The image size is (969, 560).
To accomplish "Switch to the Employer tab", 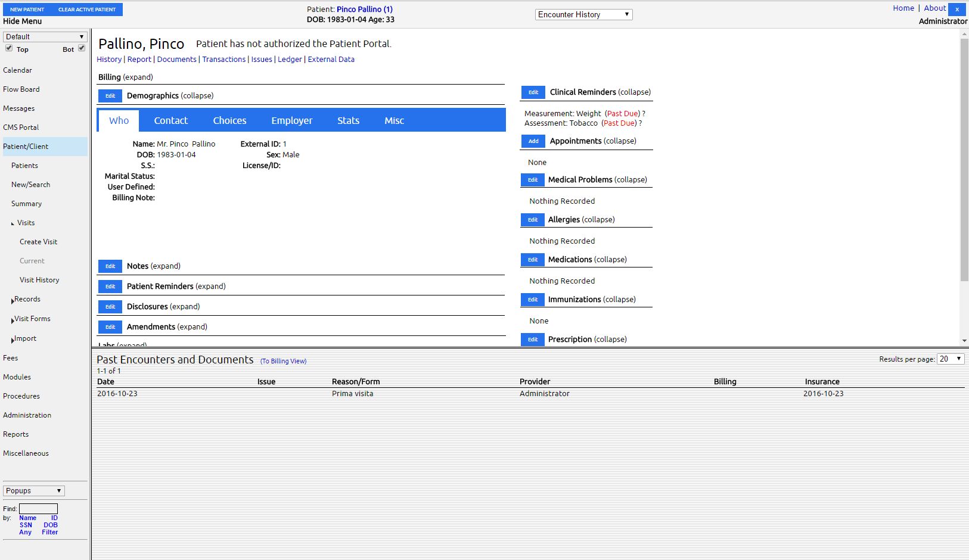I will (291, 120).
